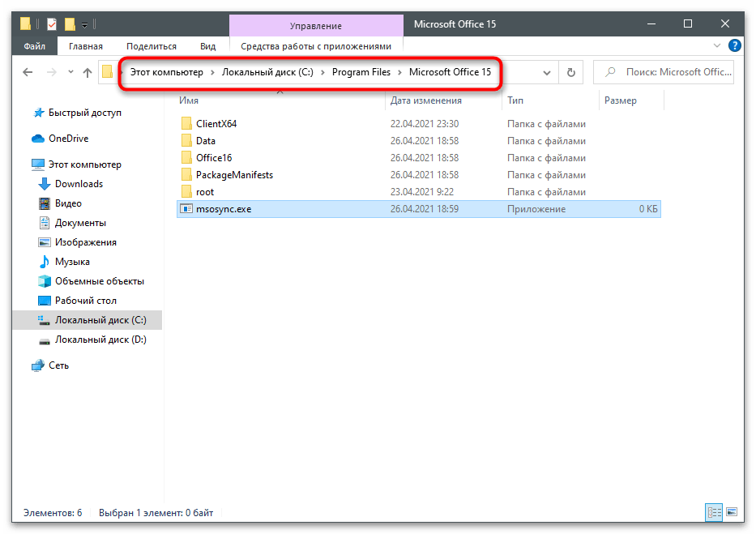Image resolution: width=756 pixels, height=534 pixels.
Task: Click Program Files in the address path
Action: (361, 72)
